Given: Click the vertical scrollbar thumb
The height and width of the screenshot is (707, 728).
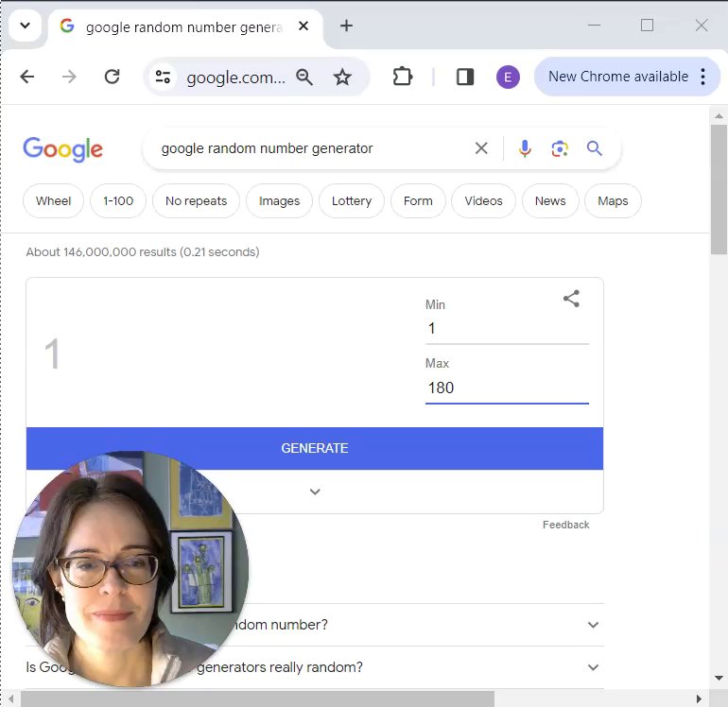Looking at the screenshot, I should [719, 189].
